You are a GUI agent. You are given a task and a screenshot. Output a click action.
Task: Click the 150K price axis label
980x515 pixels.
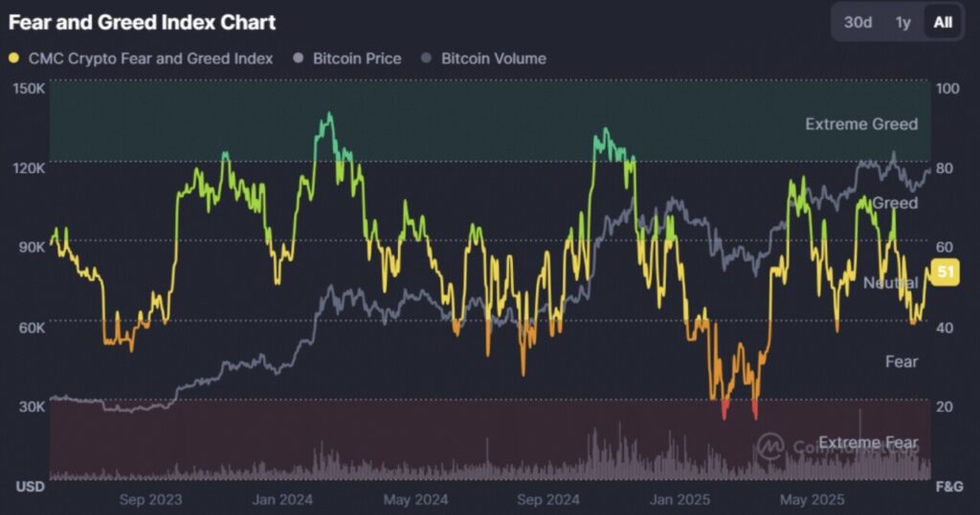30,88
